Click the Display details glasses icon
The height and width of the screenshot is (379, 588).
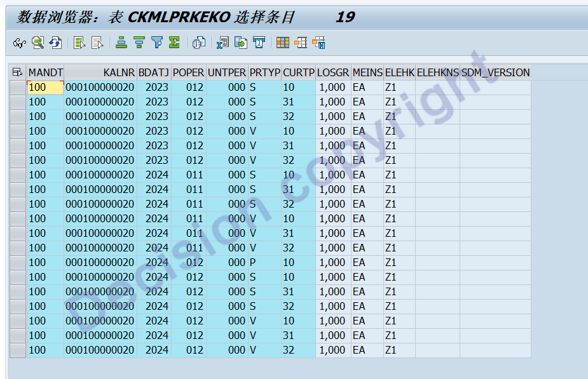(x=20, y=43)
